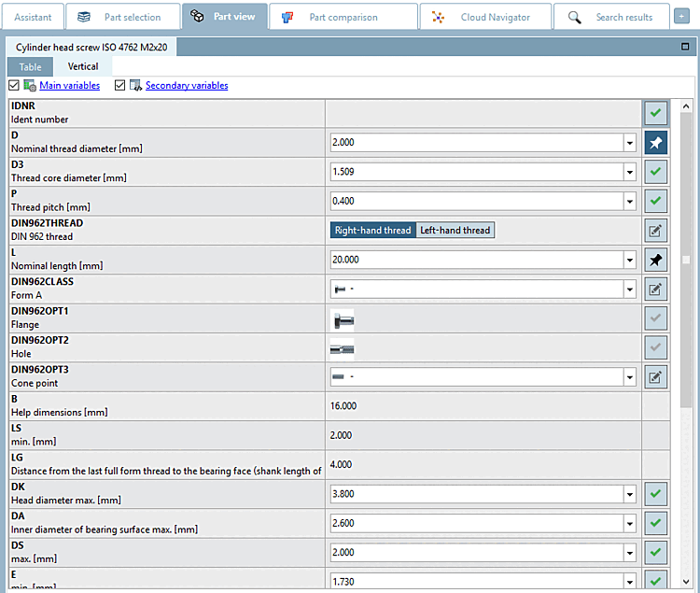
Task: Switch to the Part comparison tab
Action: click(343, 17)
